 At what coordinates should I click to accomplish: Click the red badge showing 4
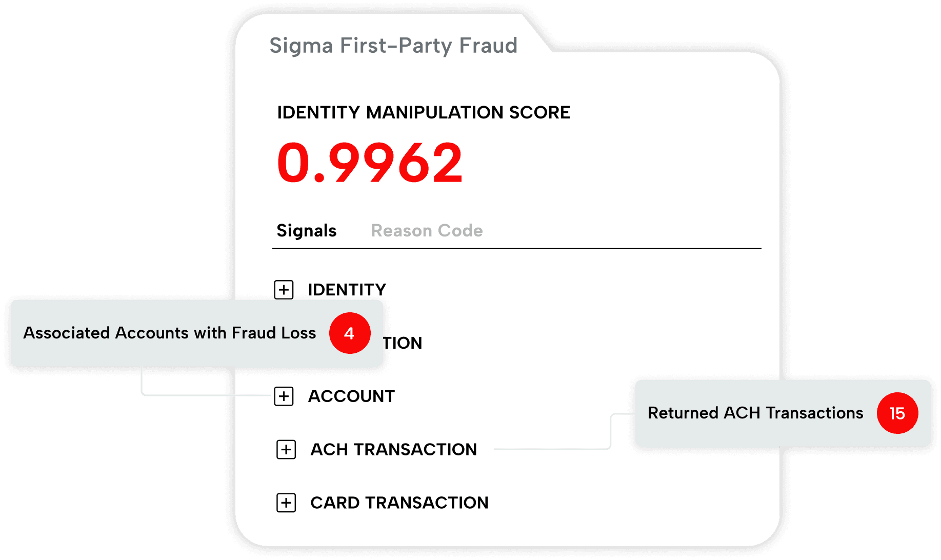(350, 333)
